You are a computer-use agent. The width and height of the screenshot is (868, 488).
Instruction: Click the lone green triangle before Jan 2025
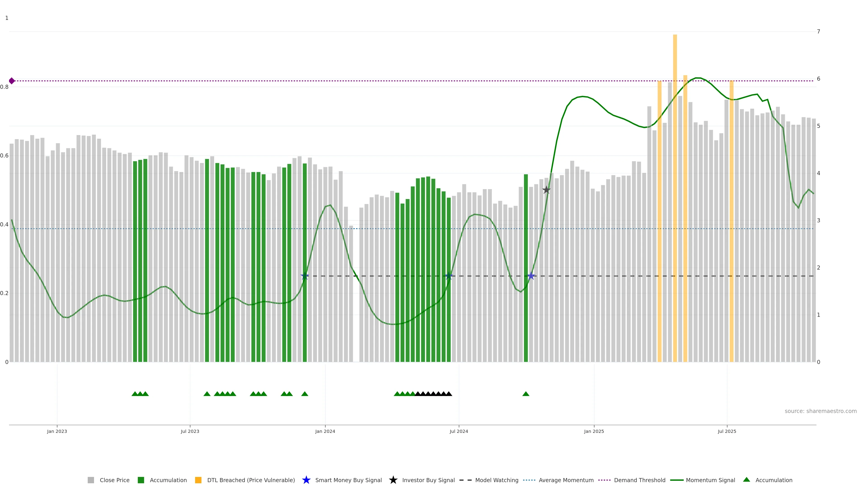pos(526,394)
